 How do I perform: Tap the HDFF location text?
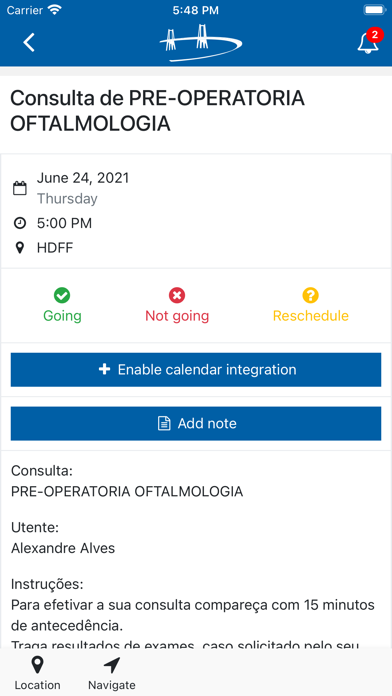(55, 248)
